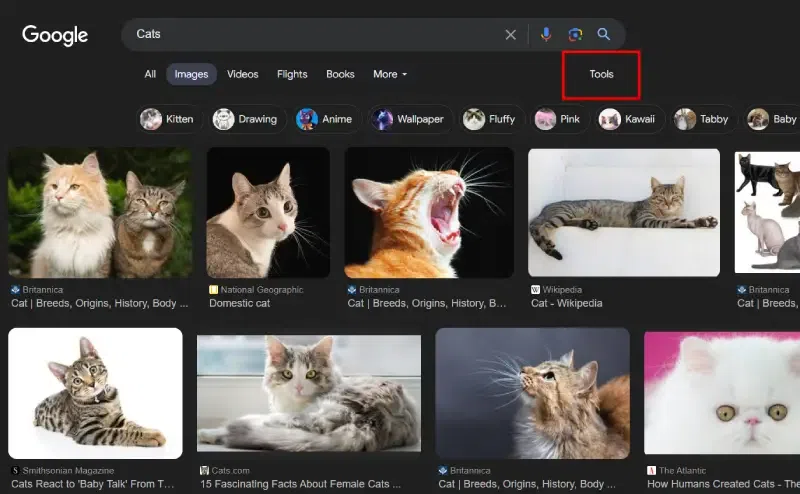The height and width of the screenshot is (494, 800).
Task: Go to the Flights tab
Action: (292, 74)
